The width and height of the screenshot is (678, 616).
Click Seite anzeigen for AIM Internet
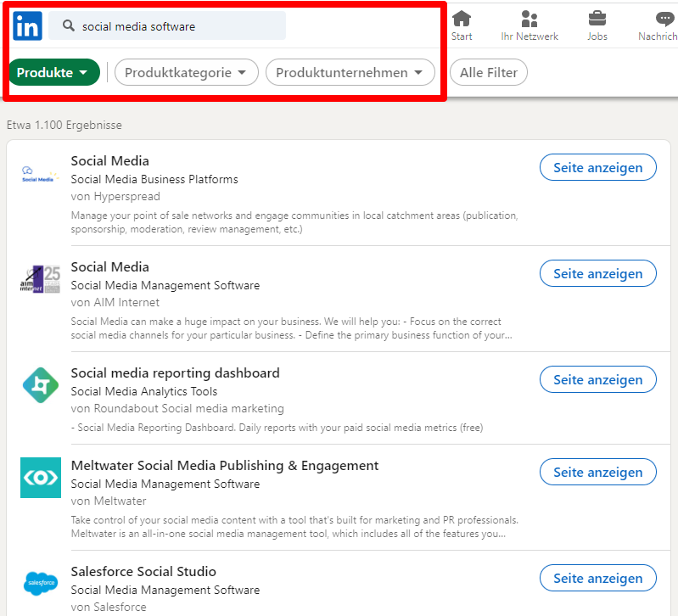(x=598, y=273)
